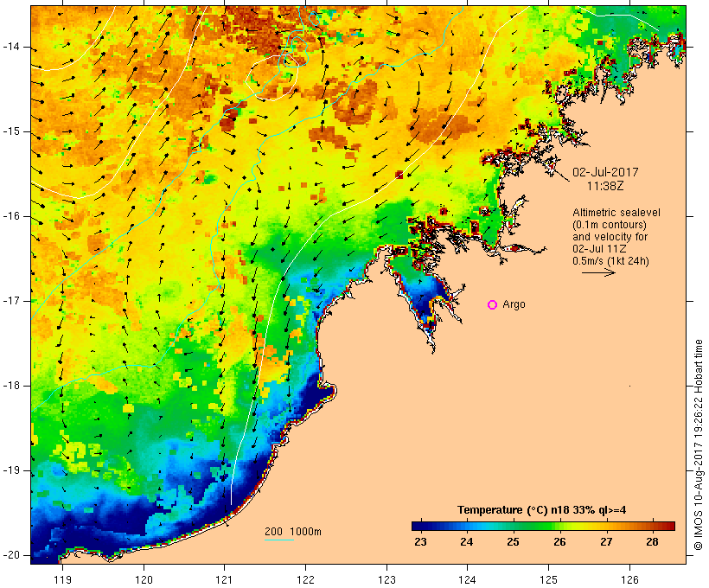Screen dimensions: 709x588
Task: Click the latitude axis label '-16'
Action: [x=11, y=216]
